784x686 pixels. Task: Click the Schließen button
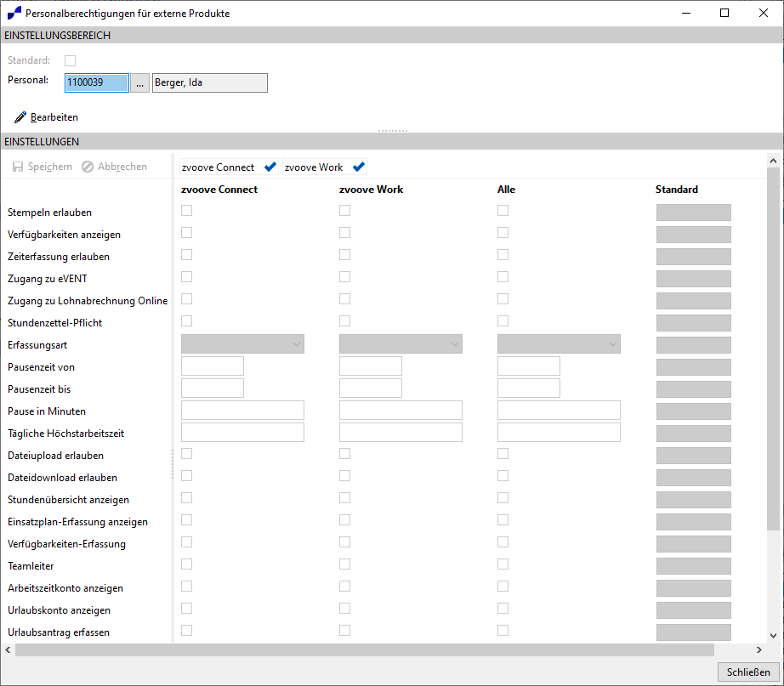pos(748,672)
